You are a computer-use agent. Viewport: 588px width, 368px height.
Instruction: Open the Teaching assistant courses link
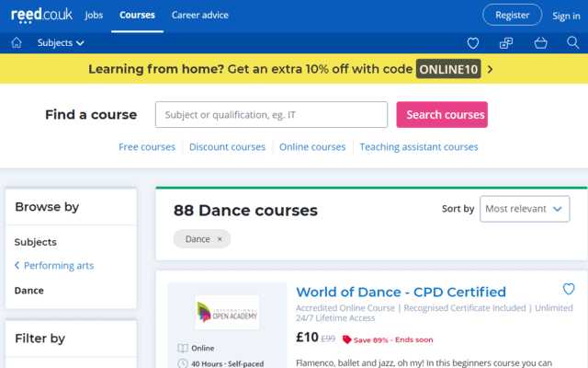(419, 147)
